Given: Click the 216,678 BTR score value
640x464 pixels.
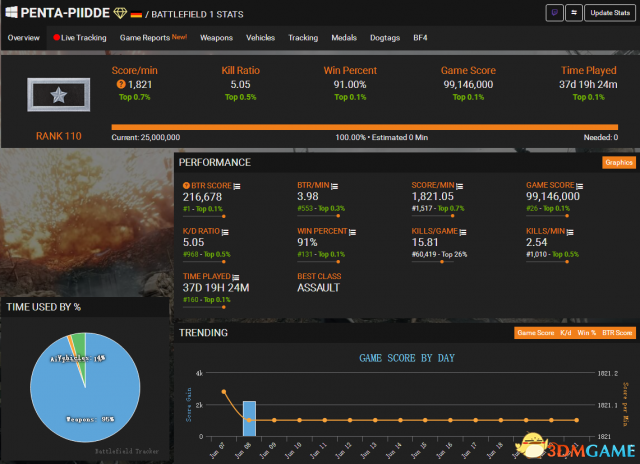Looking at the screenshot, I should coord(202,197).
